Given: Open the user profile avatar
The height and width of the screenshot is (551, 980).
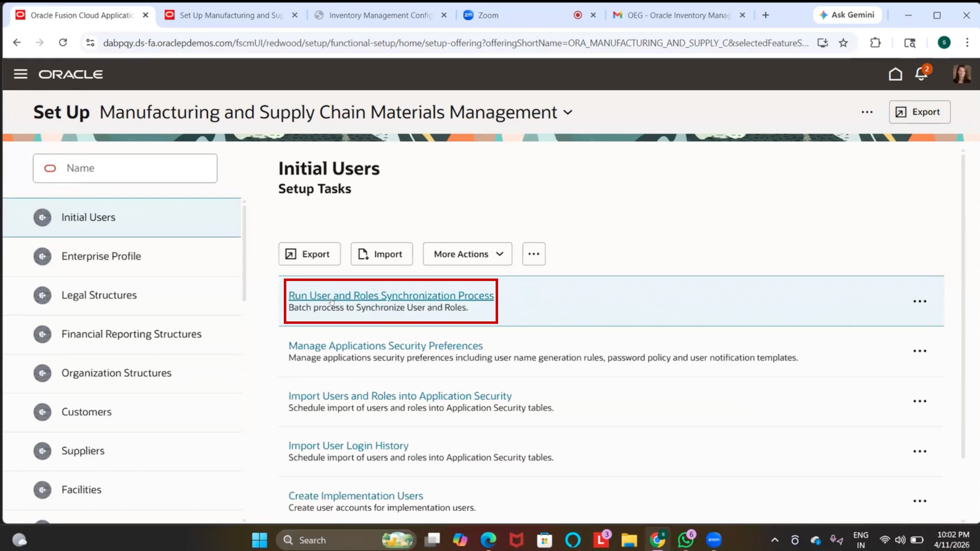Looking at the screenshot, I should click(962, 74).
